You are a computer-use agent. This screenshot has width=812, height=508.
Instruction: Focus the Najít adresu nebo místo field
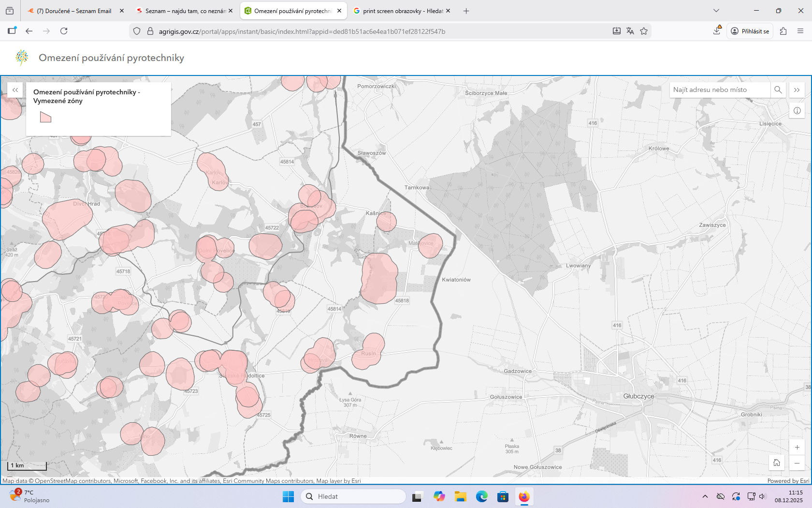pyautogui.click(x=719, y=90)
